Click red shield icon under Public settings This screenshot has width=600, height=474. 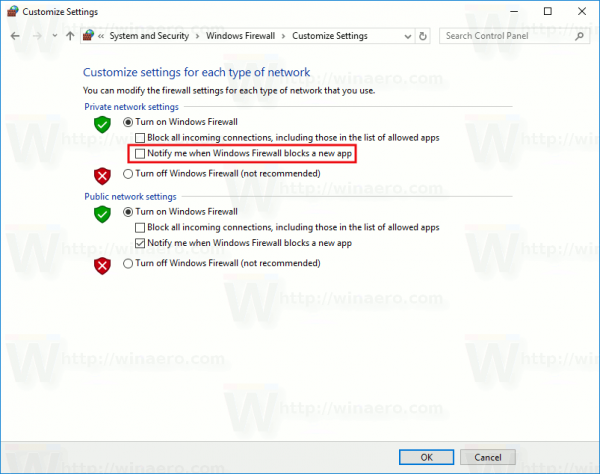[x=102, y=266]
